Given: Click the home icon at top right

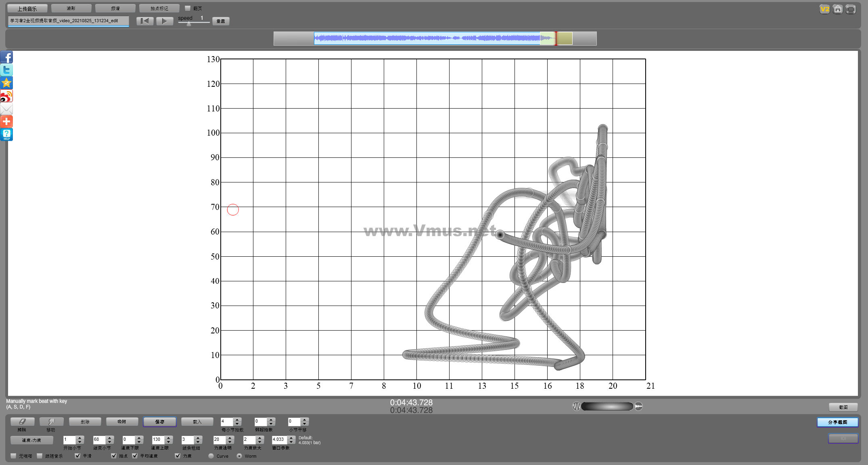Looking at the screenshot, I should pos(838,9).
